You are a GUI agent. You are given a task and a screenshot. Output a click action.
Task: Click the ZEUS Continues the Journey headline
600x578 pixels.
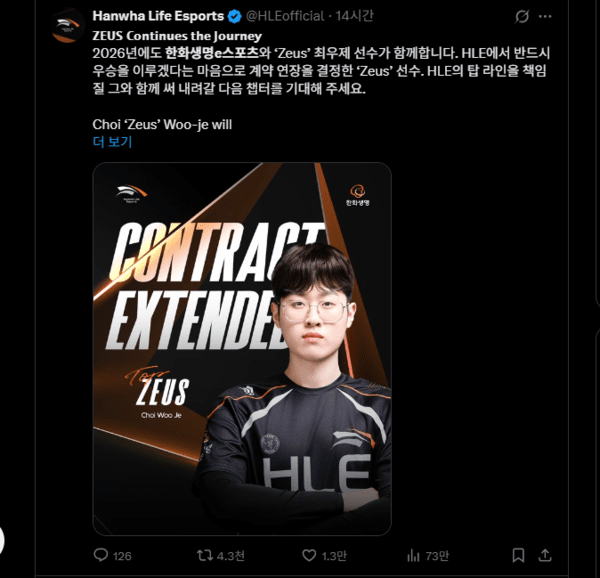177,36
